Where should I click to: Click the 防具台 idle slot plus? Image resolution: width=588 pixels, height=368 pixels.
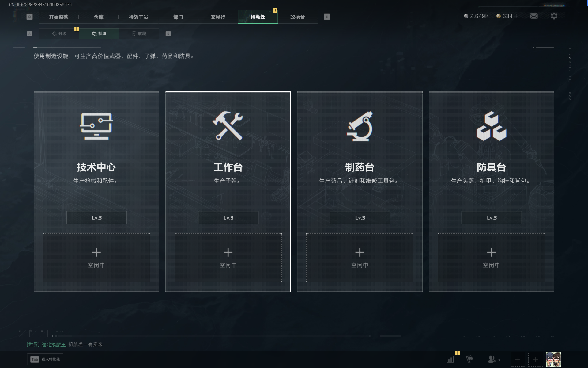(492, 252)
